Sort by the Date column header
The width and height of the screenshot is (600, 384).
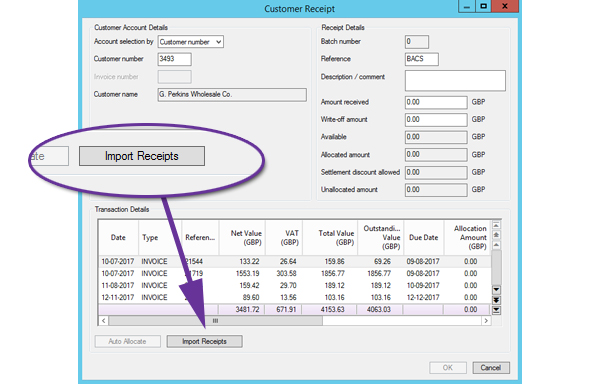coord(118,238)
